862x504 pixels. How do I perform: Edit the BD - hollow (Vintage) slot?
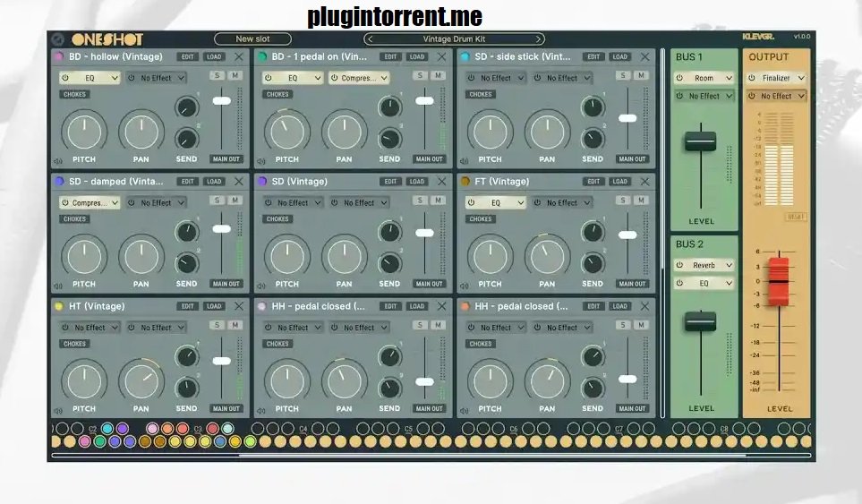tap(187, 56)
